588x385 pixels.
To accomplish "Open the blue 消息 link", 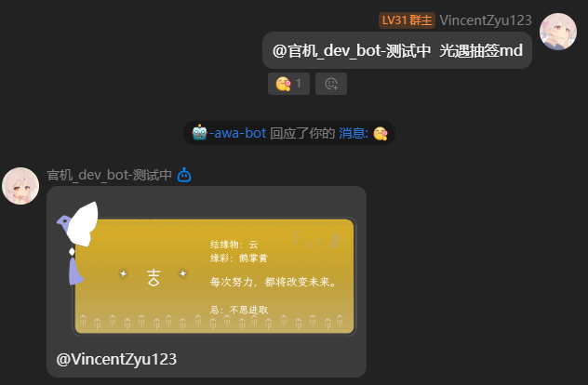I will pos(354,133).
